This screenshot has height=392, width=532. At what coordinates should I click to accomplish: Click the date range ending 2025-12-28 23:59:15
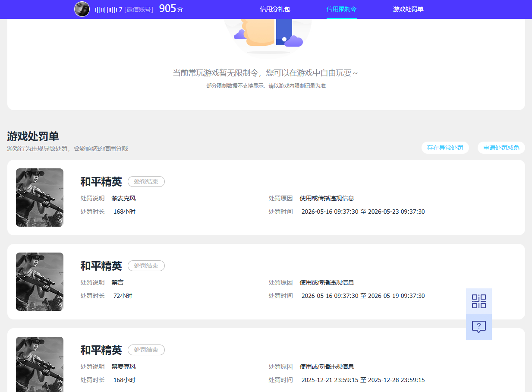point(363,380)
